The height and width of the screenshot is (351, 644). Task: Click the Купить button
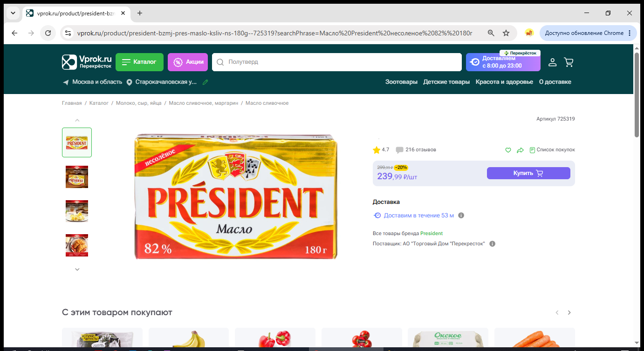528,173
